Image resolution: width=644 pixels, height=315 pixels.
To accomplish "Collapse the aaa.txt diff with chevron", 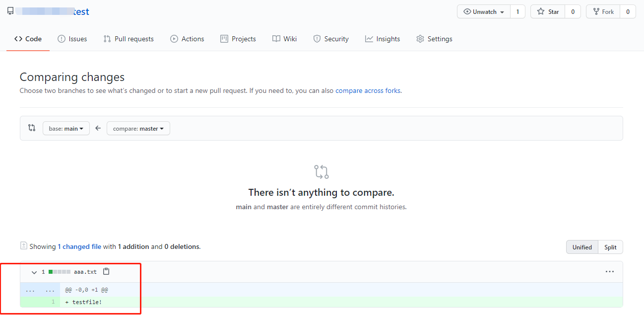I will click(x=34, y=272).
